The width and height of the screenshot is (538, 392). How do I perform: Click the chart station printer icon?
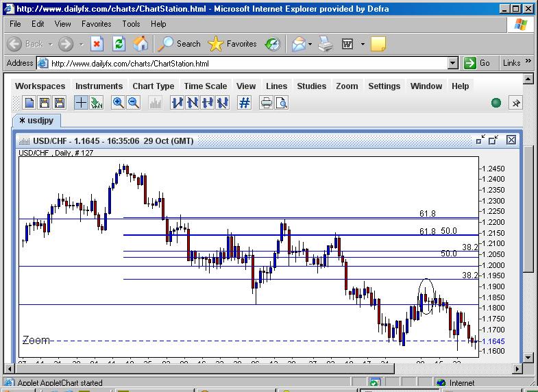coord(266,103)
